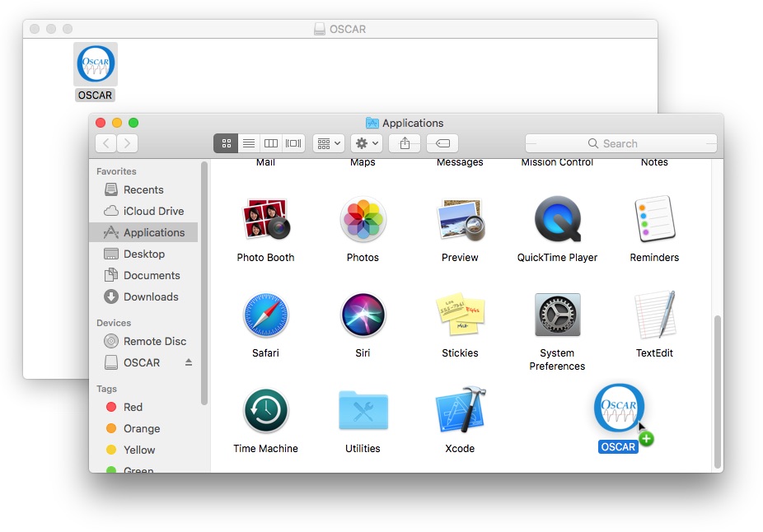This screenshot has height=532, width=763.
Task: Open the Photo Booth app icon
Action: tap(265, 219)
